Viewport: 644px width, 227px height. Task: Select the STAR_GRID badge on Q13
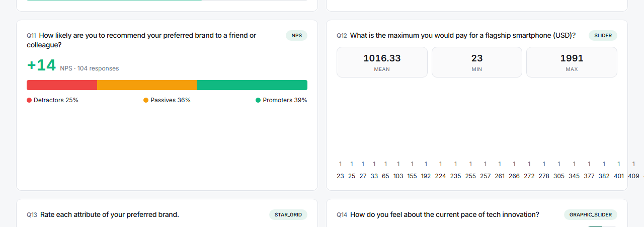click(x=288, y=215)
